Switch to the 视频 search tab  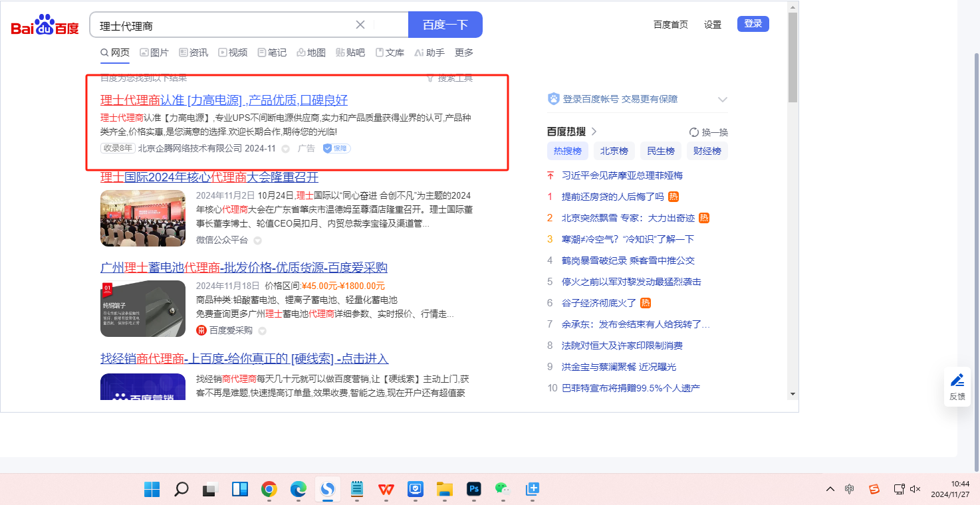coord(233,52)
